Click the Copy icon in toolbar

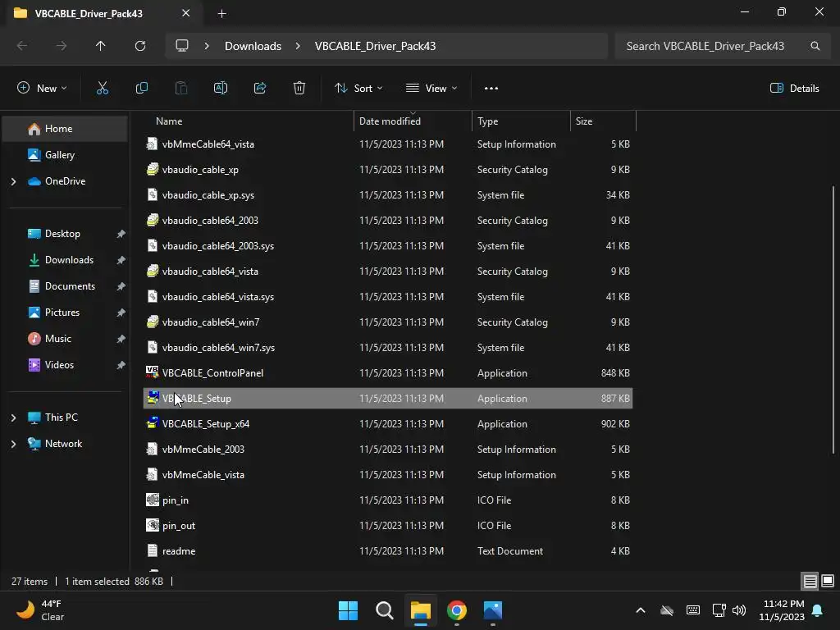coord(141,89)
